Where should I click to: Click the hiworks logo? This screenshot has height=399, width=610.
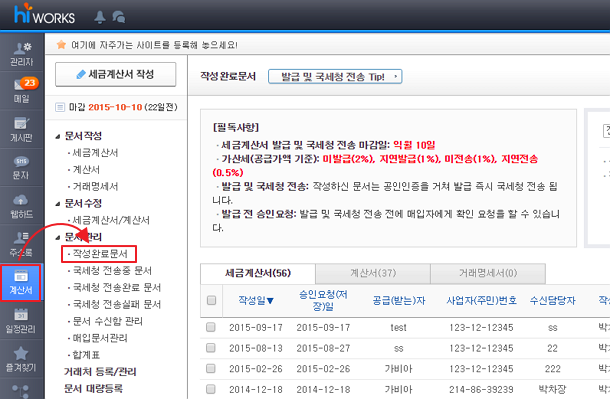click(44, 15)
